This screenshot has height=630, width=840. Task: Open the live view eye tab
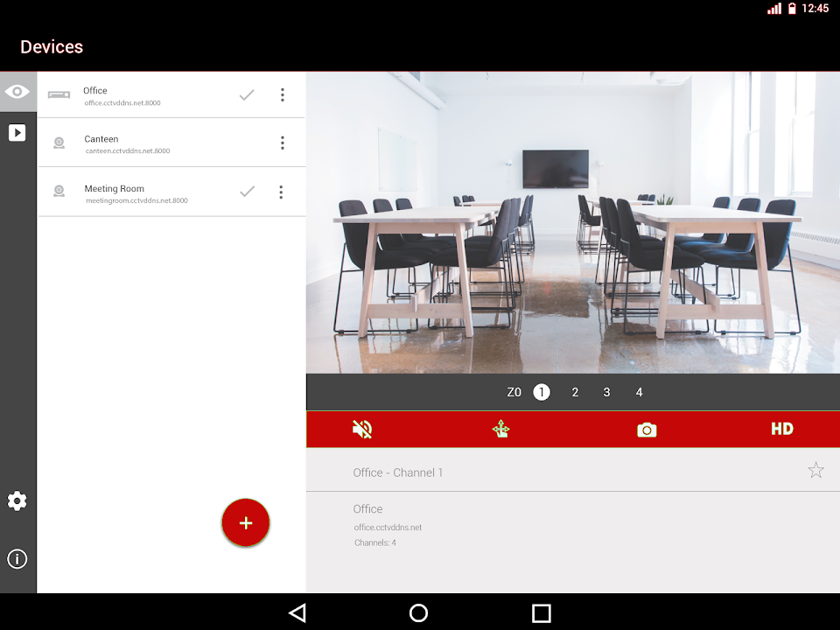17,92
